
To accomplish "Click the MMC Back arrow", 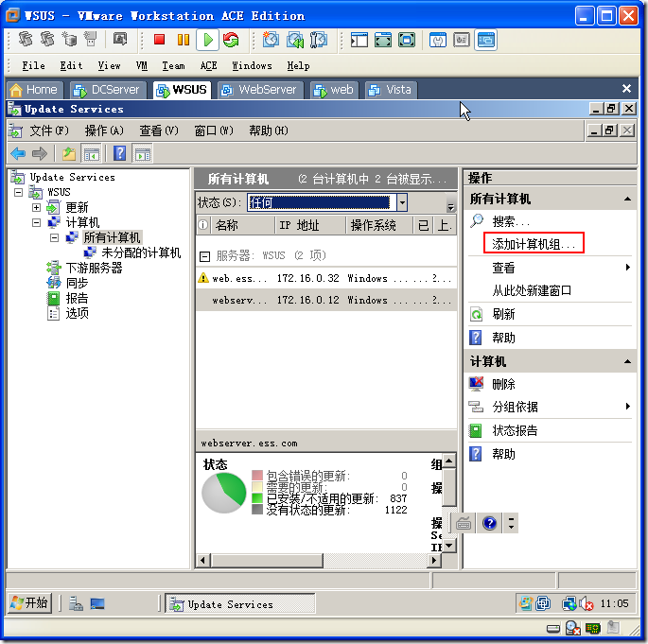I will click(x=18, y=153).
